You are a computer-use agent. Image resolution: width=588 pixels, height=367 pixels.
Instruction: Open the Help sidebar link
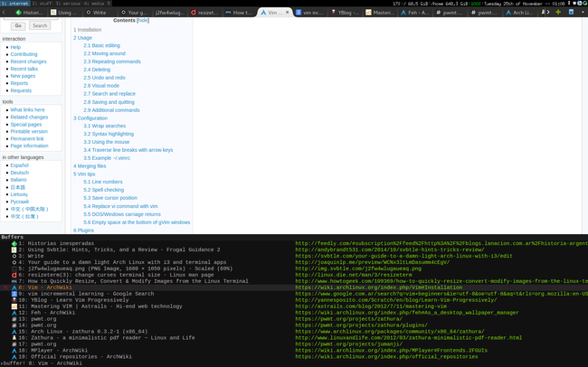tap(15, 47)
